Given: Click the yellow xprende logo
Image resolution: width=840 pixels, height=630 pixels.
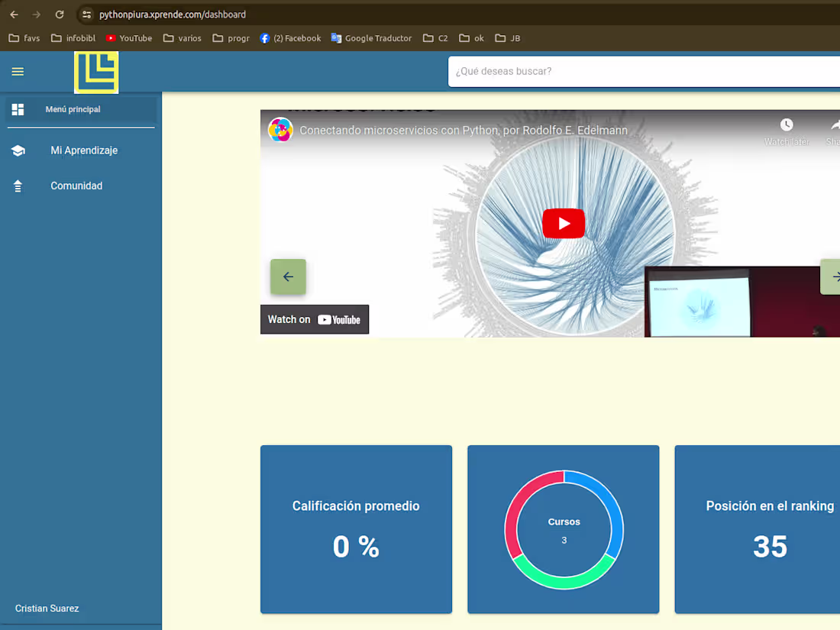Looking at the screenshot, I should [x=96, y=73].
